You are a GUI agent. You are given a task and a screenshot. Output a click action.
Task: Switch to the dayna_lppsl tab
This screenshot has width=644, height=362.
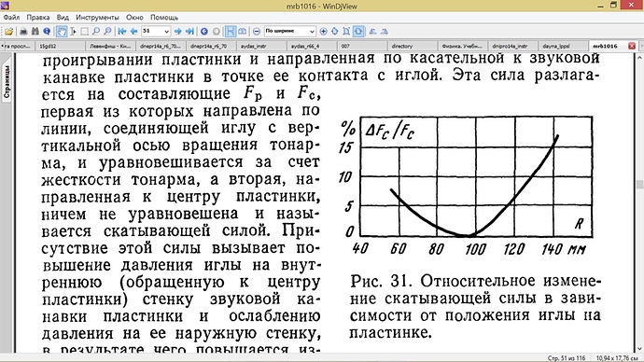[563, 46]
